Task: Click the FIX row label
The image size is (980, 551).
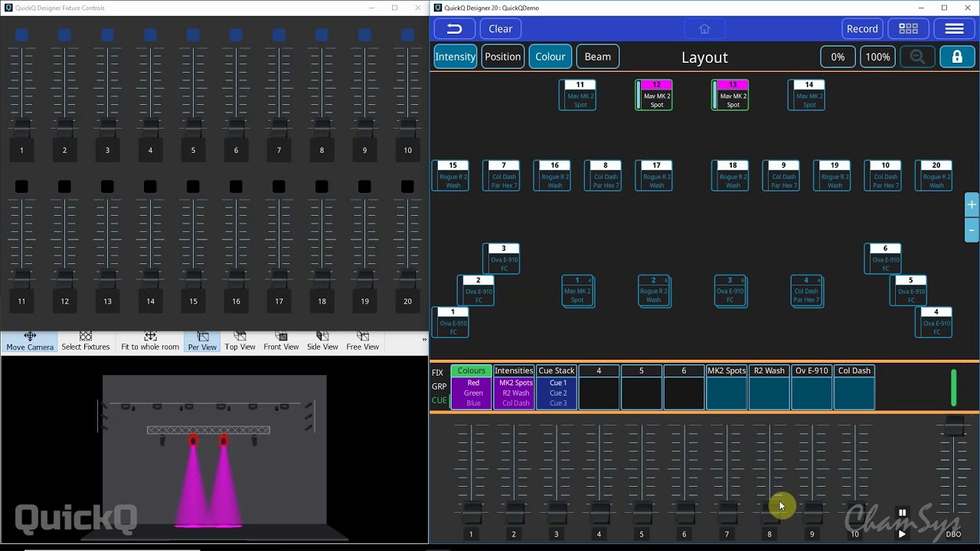Action: (438, 373)
